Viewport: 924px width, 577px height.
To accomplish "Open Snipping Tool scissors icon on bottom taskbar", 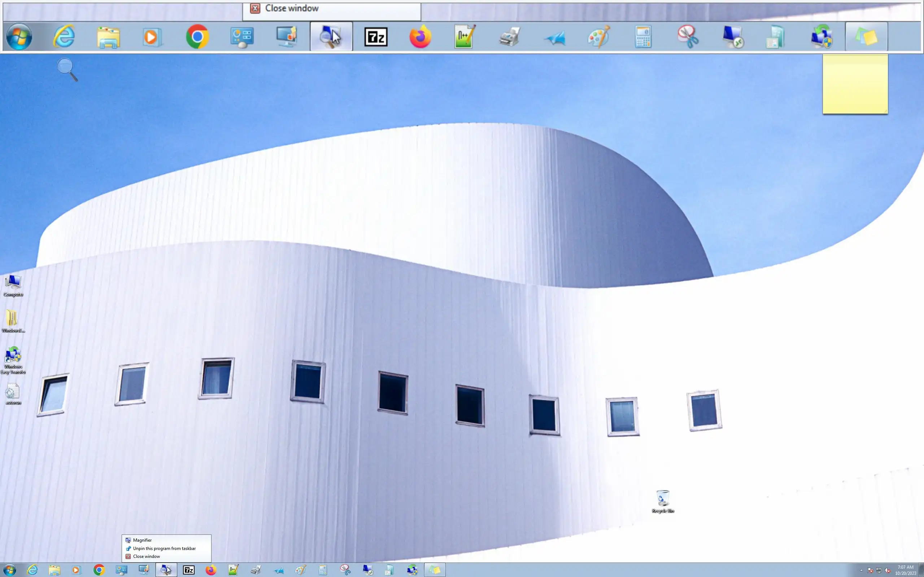I will click(x=345, y=570).
